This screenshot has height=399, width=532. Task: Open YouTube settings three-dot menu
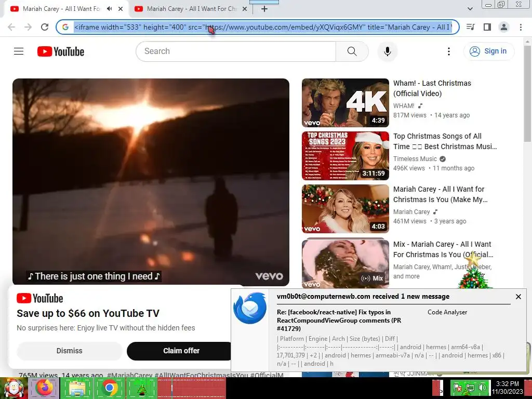pyautogui.click(x=448, y=51)
